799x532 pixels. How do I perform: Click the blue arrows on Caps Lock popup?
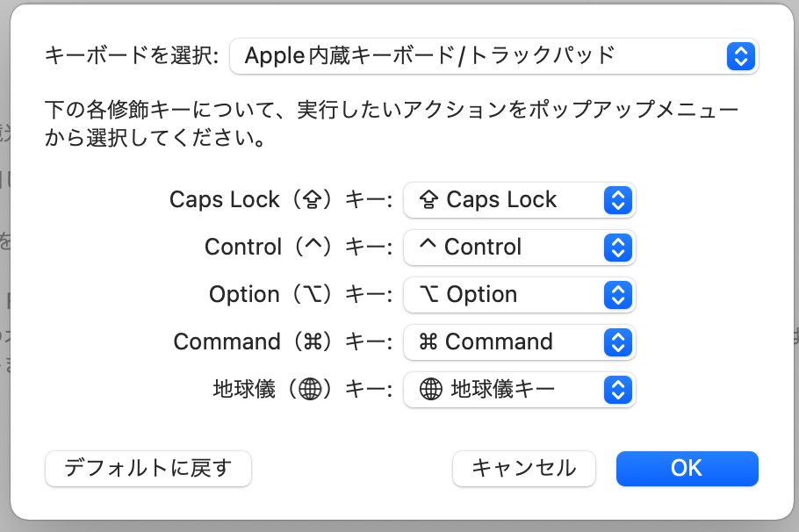[618, 200]
